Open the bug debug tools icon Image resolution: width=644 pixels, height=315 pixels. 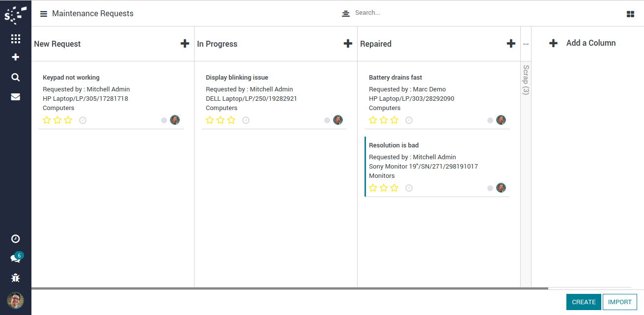pyautogui.click(x=15, y=278)
